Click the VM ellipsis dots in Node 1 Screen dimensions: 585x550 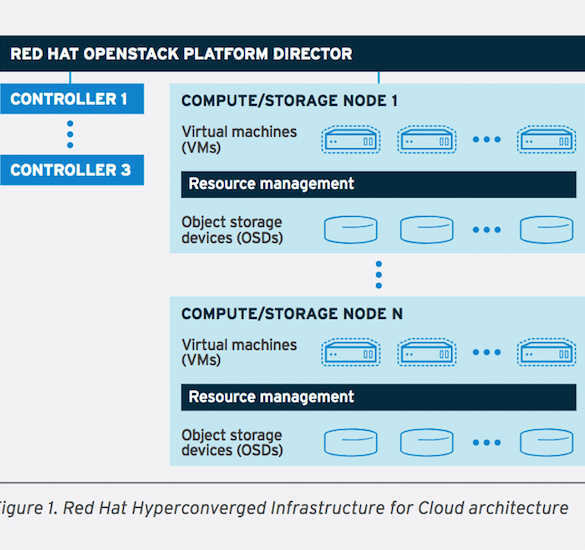(487, 140)
